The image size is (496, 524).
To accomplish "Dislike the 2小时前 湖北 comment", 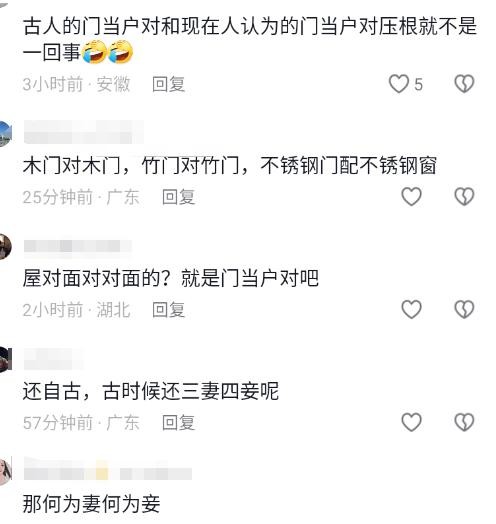I will click(x=464, y=309).
